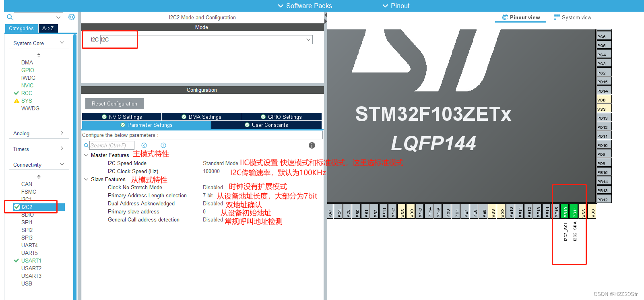
Task: Click the parameter search field
Action: coord(112,145)
